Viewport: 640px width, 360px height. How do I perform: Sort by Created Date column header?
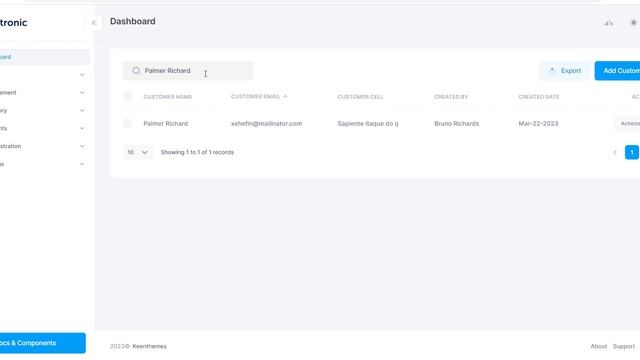tap(539, 97)
